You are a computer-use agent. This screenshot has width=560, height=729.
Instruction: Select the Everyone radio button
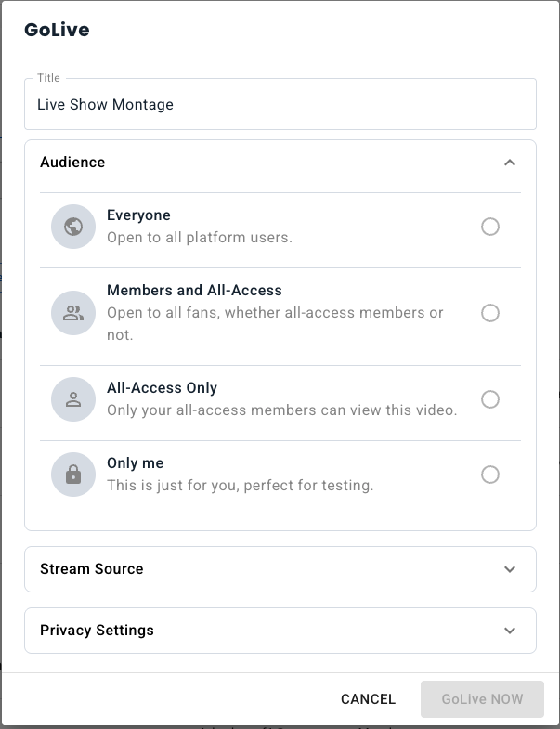(x=490, y=227)
